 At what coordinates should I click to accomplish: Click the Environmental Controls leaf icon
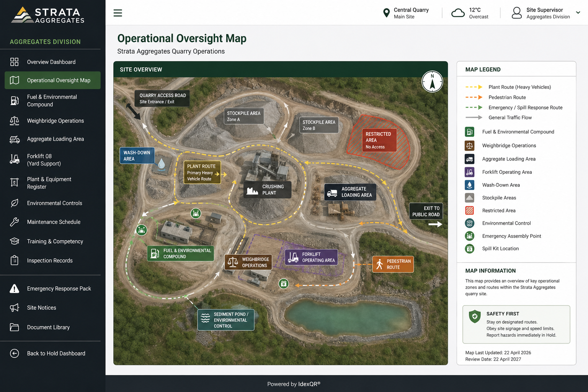pyautogui.click(x=15, y=203)
